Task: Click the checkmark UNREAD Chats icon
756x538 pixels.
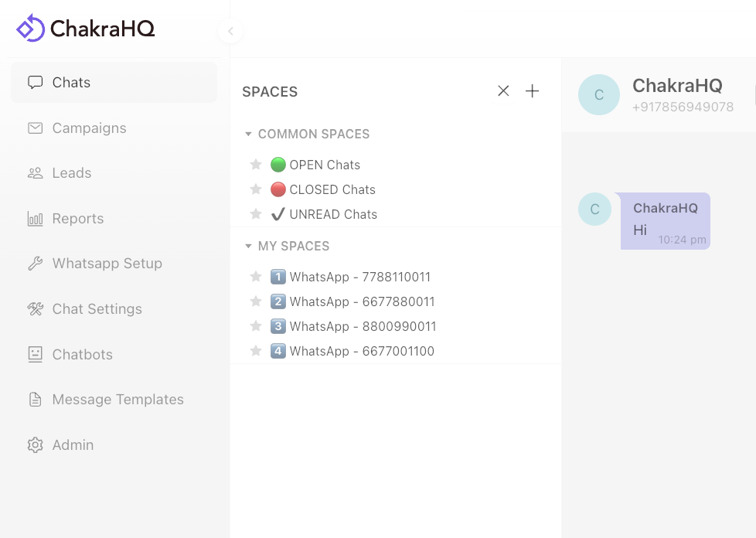Action: coord(278,214)
